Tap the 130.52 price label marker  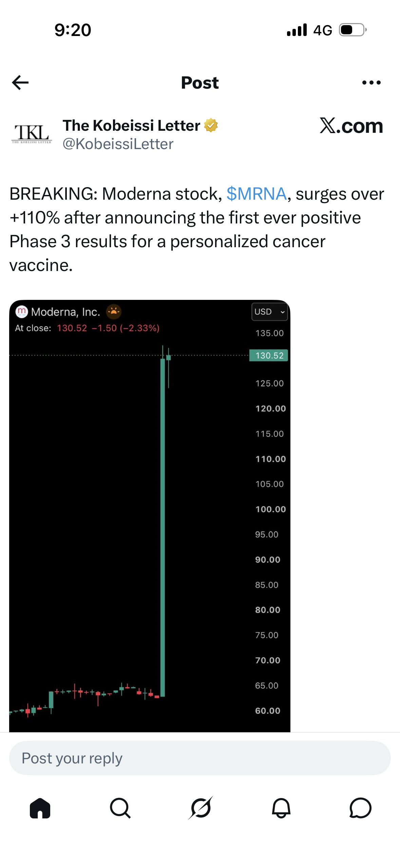[x=269, y=356]
